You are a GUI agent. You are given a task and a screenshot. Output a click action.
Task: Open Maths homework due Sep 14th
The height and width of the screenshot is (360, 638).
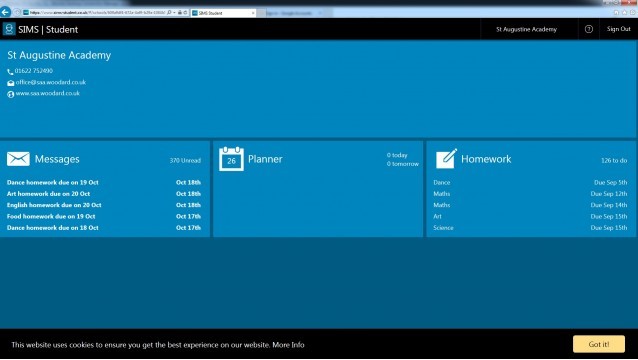(x=530, y=205)
